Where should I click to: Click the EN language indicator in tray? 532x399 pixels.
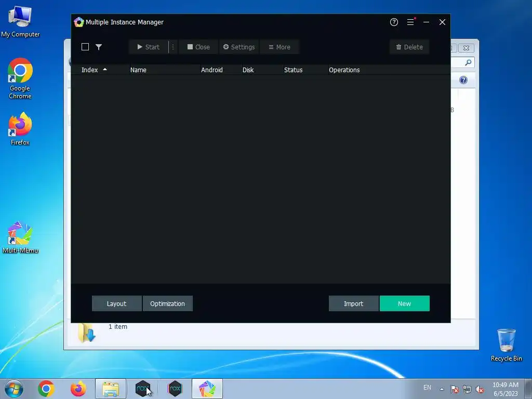pos(427,388)
